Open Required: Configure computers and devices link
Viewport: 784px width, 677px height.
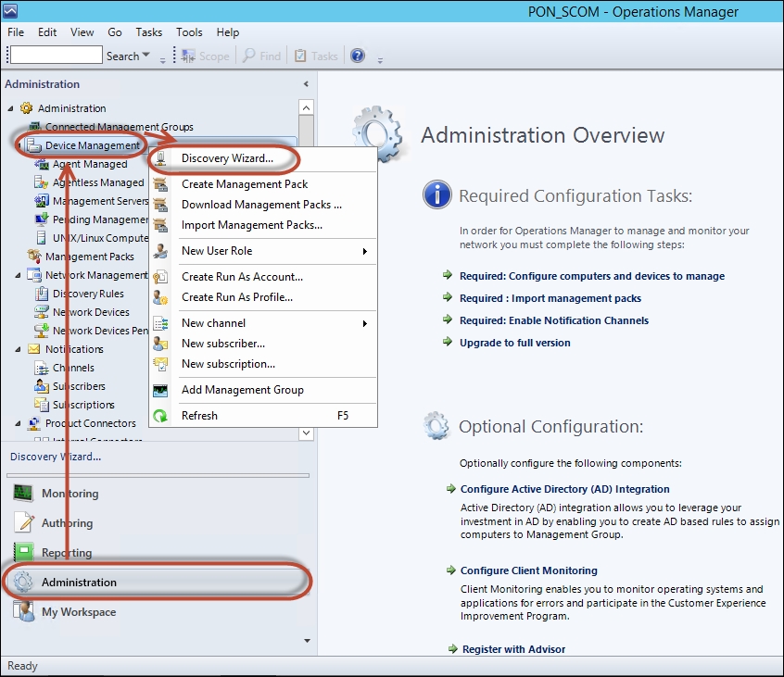(x=592, y=276)
